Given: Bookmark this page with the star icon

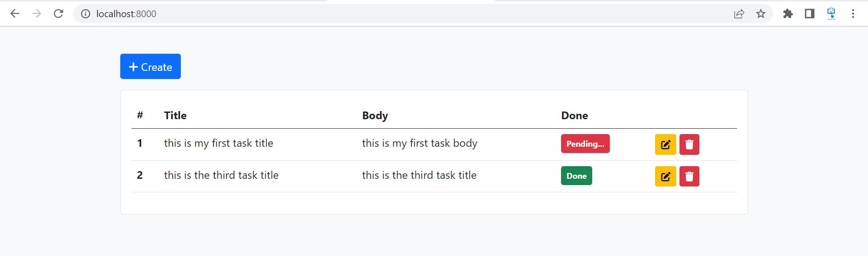Looking at the screenshot, I should pyautogui.click(x=761, y=14).
